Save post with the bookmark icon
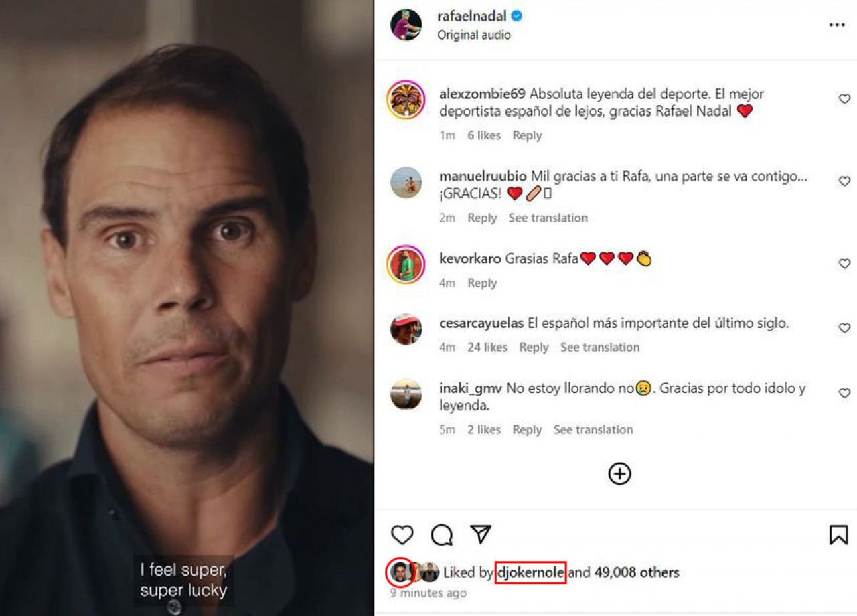Viewport: 857px width, 616px height. pos(838,534)
